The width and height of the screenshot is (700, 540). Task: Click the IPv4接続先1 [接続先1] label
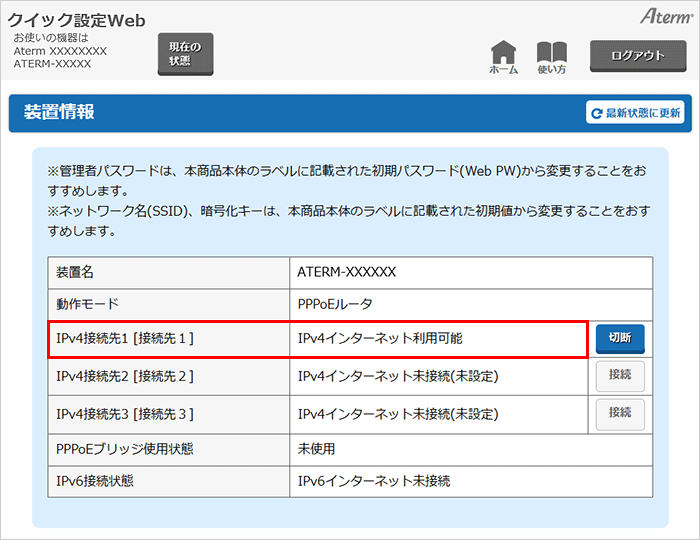point(125,339)
